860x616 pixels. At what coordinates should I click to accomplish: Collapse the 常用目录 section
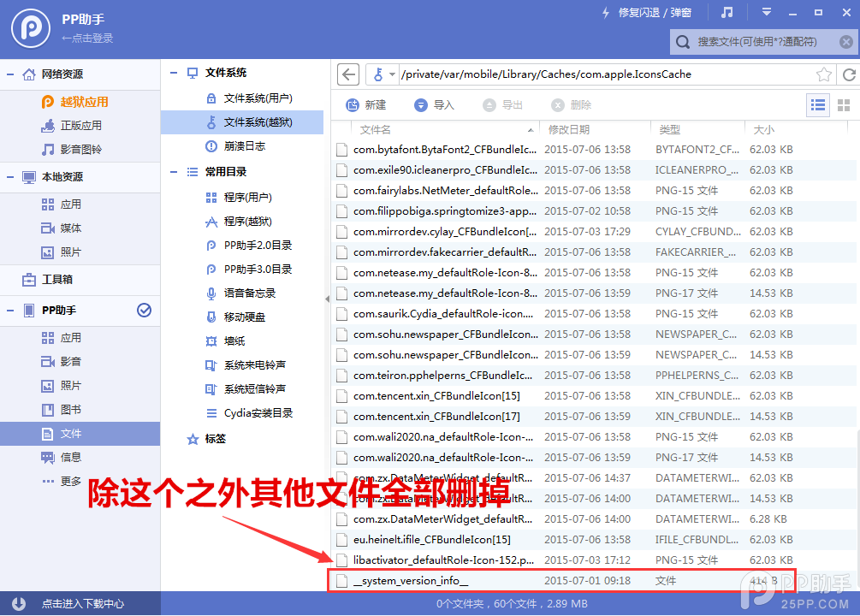point(173,169)
